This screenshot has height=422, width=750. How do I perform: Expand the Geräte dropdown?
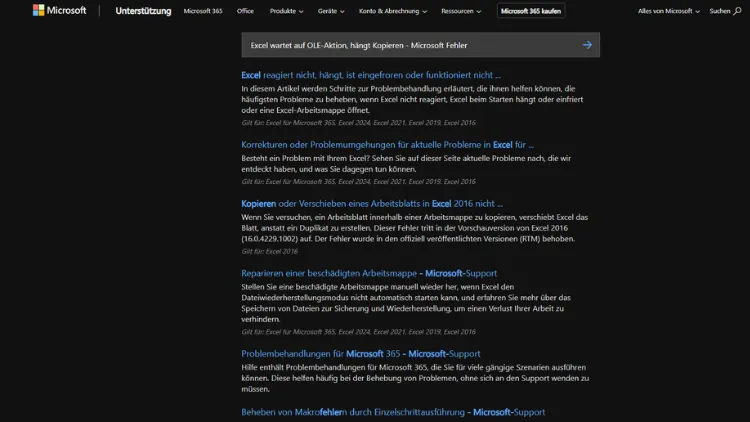(x=331, y=11)
